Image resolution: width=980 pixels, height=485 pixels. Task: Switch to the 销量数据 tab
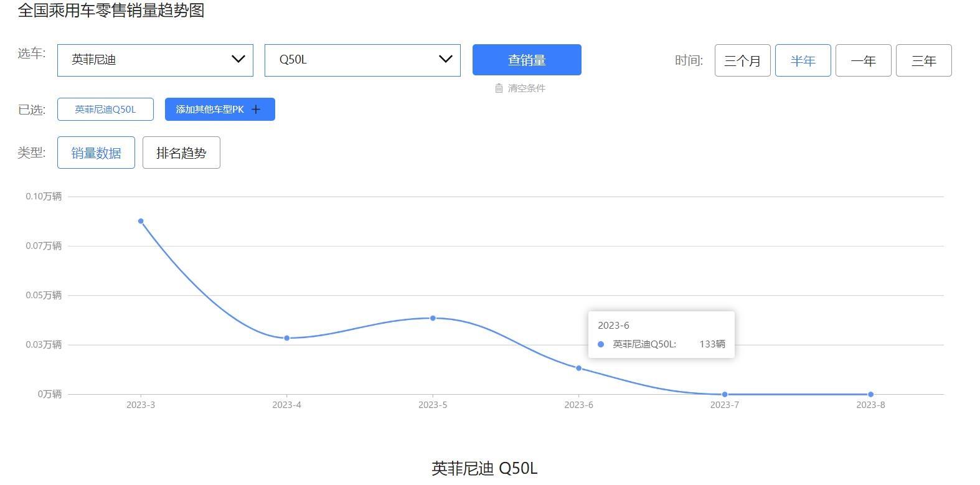[96, 153]
